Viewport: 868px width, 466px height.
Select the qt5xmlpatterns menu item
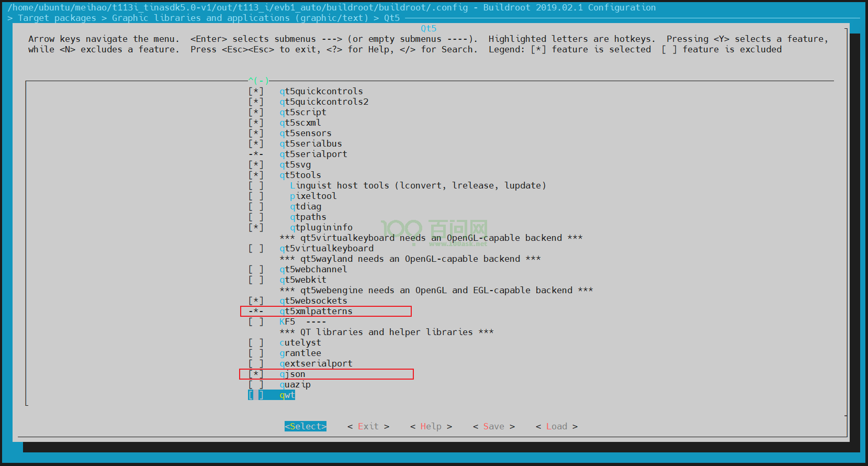[316, 312]
